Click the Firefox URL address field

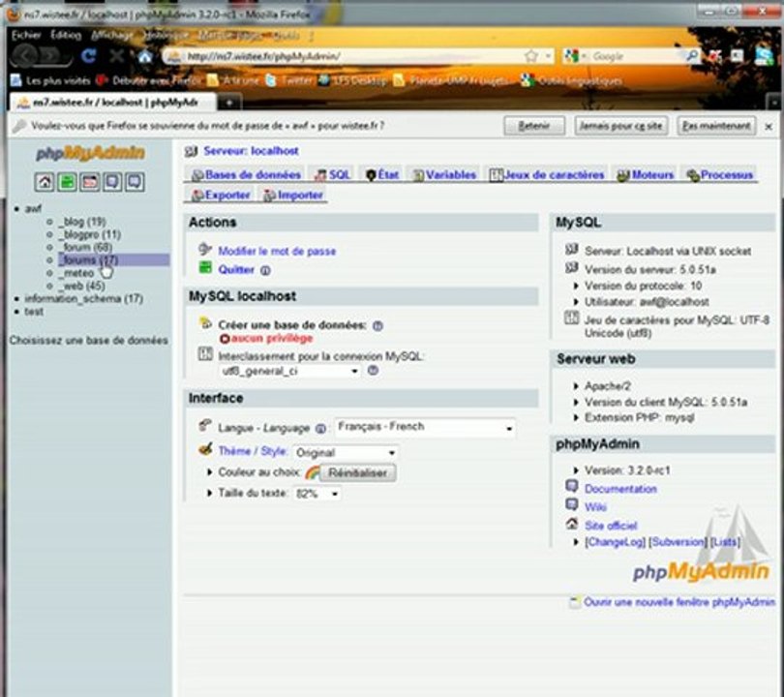tap(352, 56)
